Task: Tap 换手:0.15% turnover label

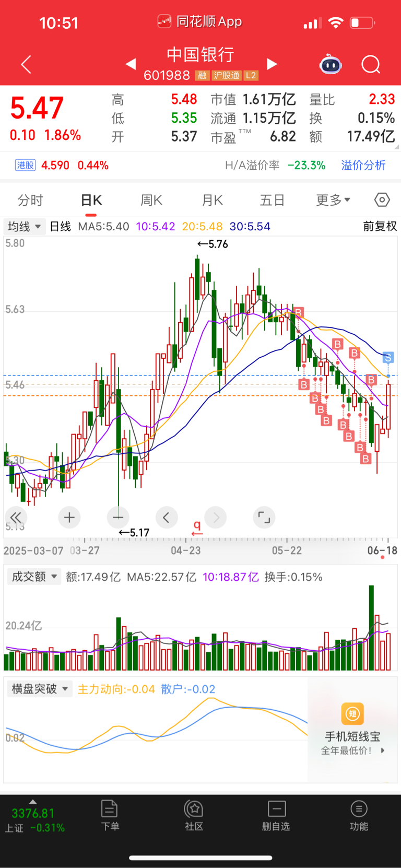Action: 293,577
